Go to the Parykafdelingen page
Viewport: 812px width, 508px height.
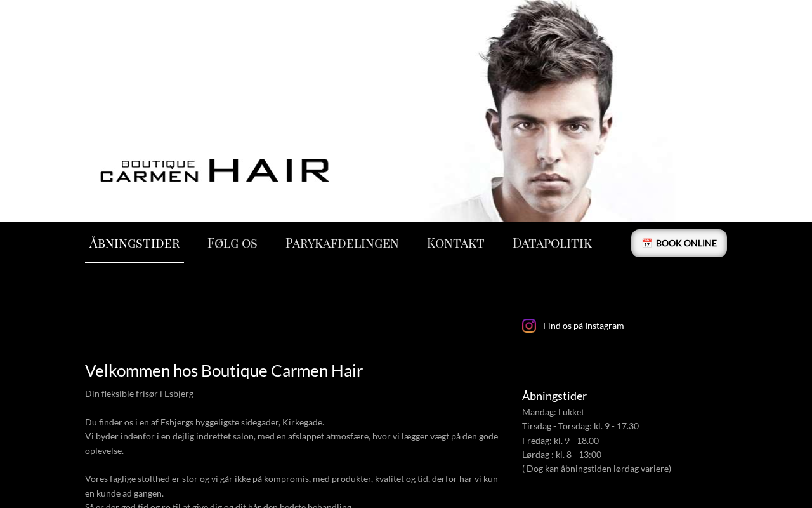(342, 243)
